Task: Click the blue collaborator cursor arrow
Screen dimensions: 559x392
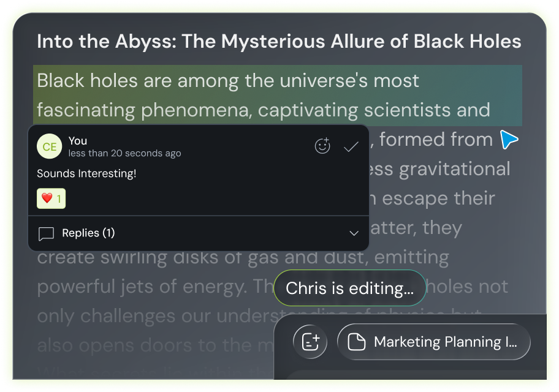Action: tap(509, 140)
